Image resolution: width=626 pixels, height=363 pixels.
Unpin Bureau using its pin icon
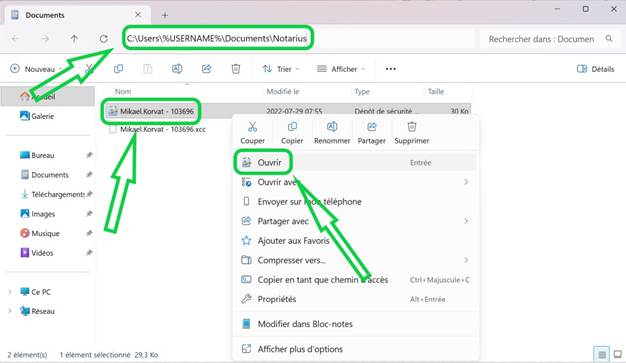(89, 155)
